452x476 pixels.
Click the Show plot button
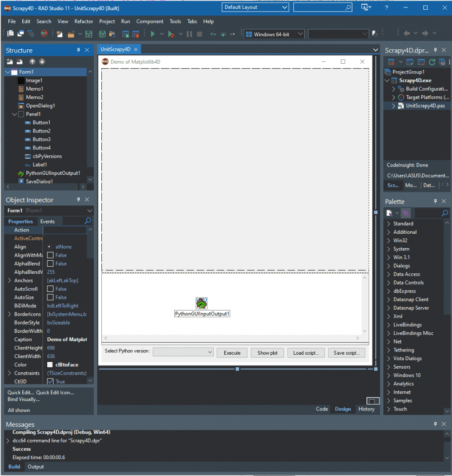pos(267,353)
